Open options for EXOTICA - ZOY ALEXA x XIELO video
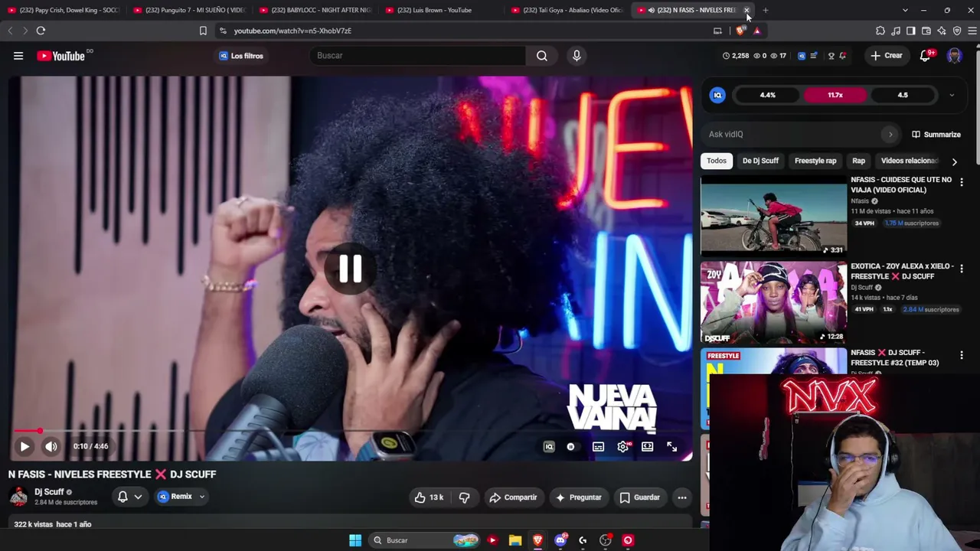980x551 pixels. pos(962,269)
